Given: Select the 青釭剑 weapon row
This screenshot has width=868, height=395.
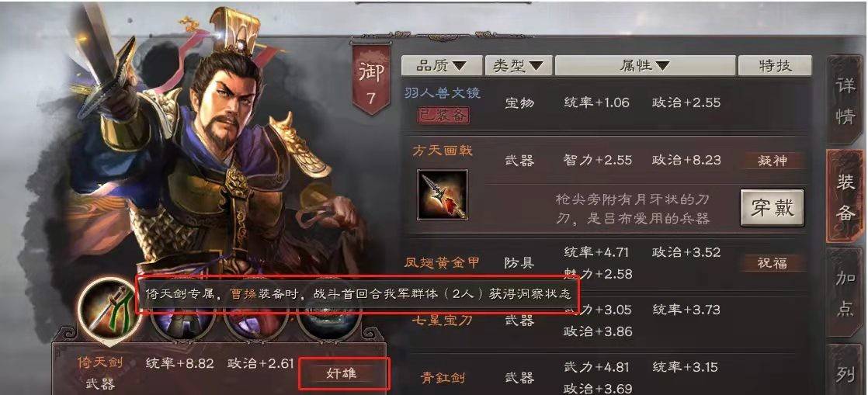Looking at the screenshot, I should [606, 374].
